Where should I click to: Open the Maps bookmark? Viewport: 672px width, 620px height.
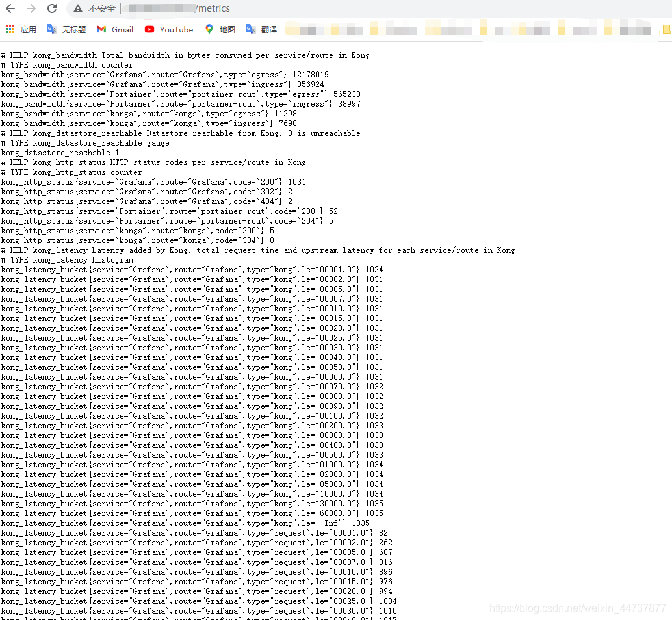(220, 29)
